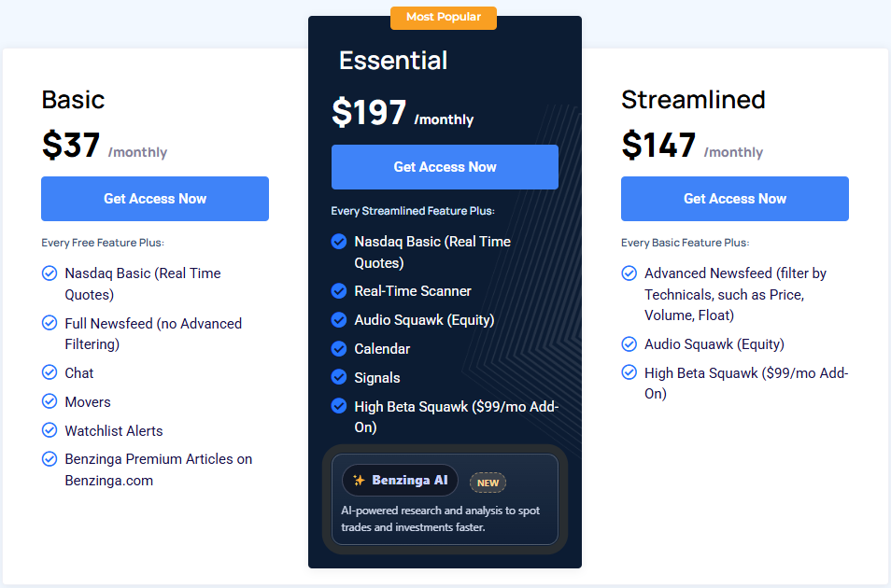
Task: Click the $147 monthly price
Action: point(658,145)
